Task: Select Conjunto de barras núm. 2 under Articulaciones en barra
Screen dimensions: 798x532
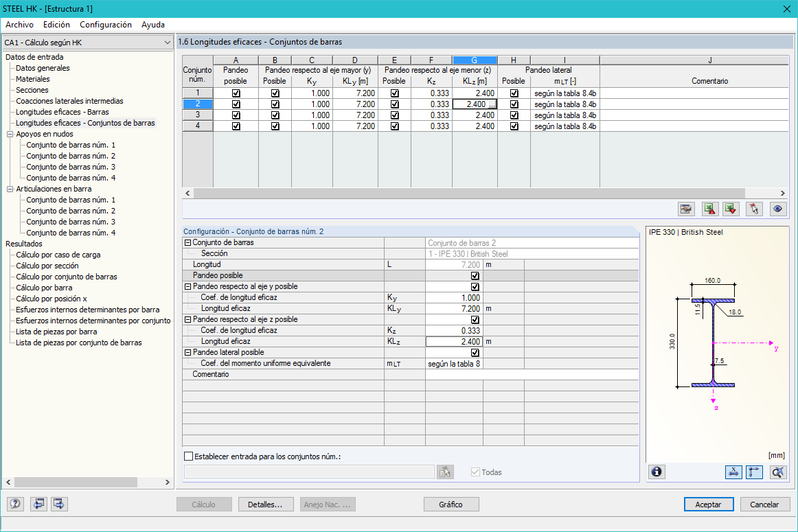Action: 71,211
